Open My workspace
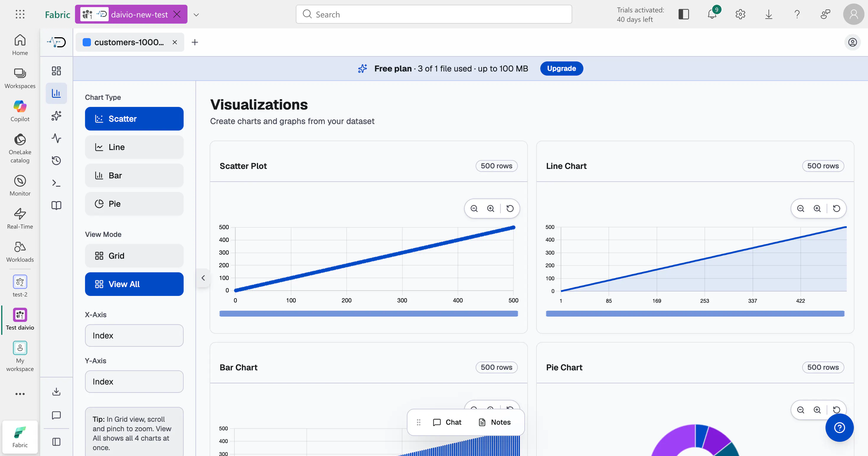This screenshot has width=868, height=456. pos(20,356)
